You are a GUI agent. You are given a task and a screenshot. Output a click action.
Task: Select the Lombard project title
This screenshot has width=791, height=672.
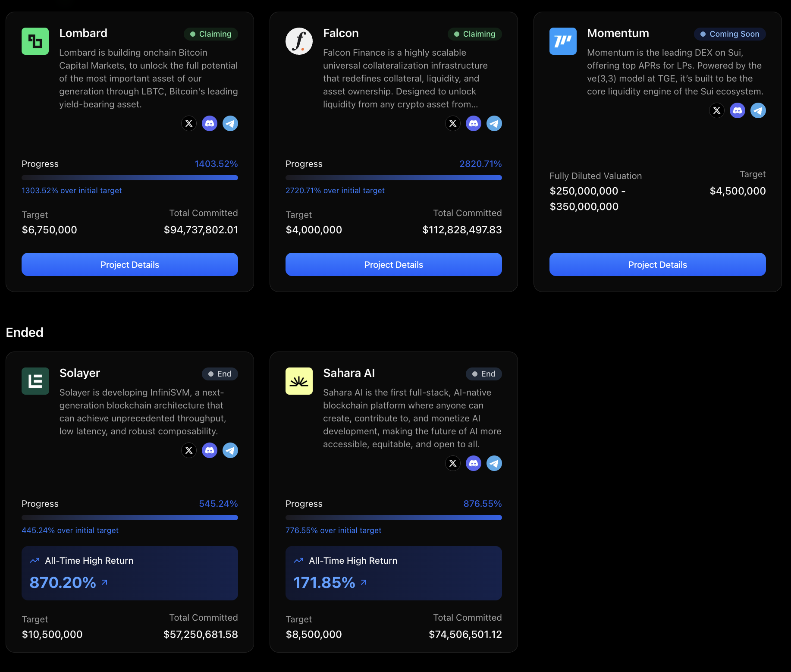tap(83, 33)
